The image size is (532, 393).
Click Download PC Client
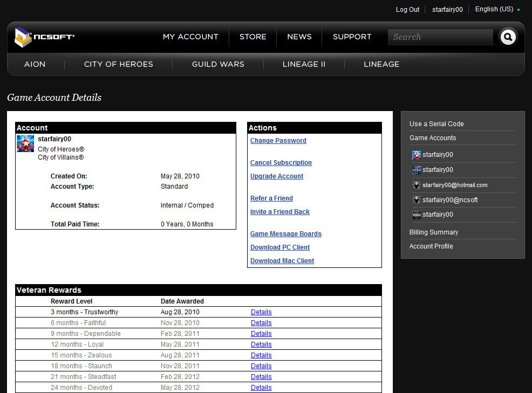[280, 247]
